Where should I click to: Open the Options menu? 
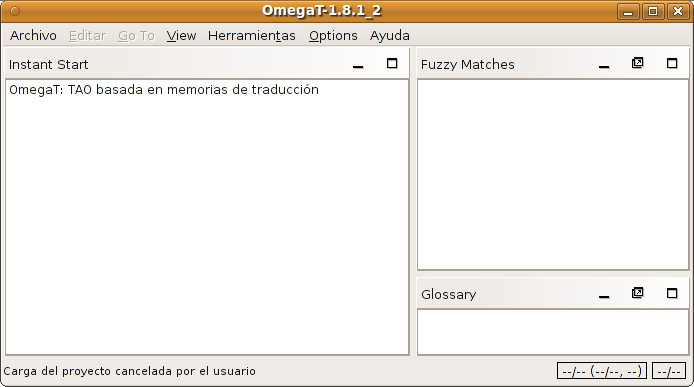coord(333,35)
